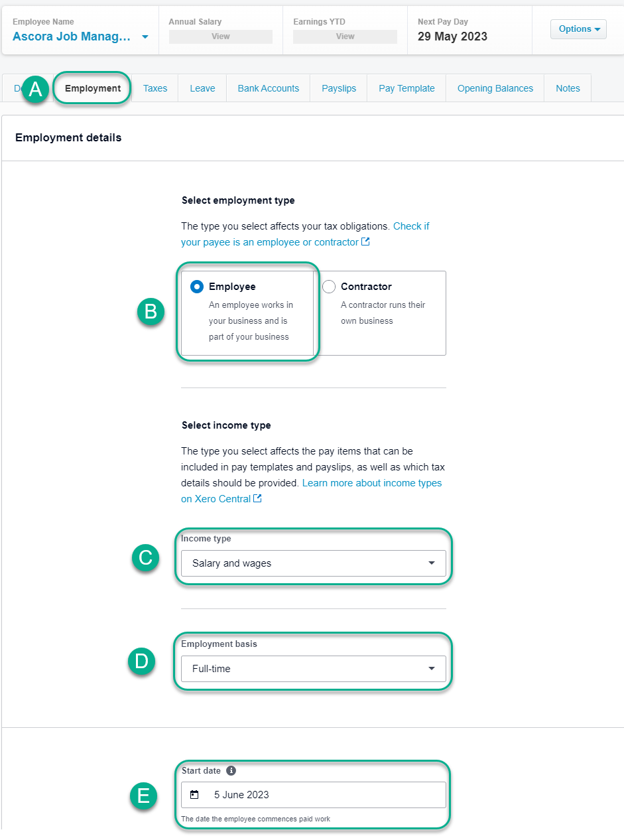Click the calendar icon in Start date

click(x=194, y=794)
